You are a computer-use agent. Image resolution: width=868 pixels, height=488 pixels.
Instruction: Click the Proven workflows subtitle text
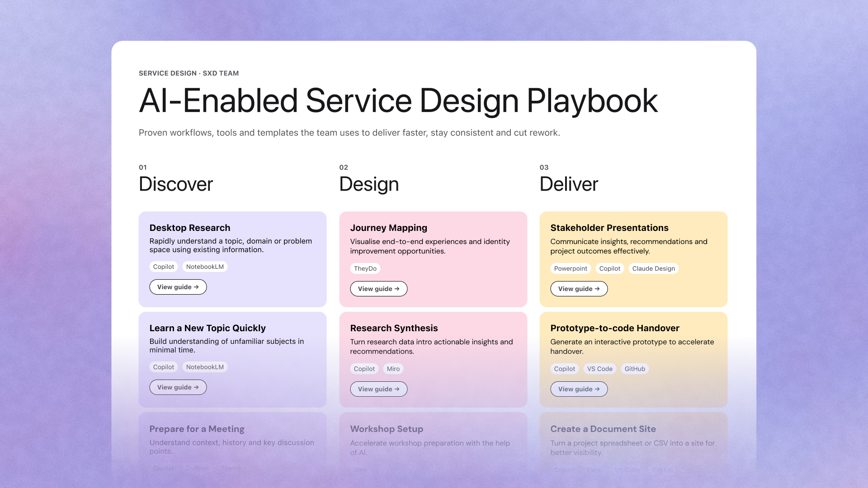[x=349, y=133]
